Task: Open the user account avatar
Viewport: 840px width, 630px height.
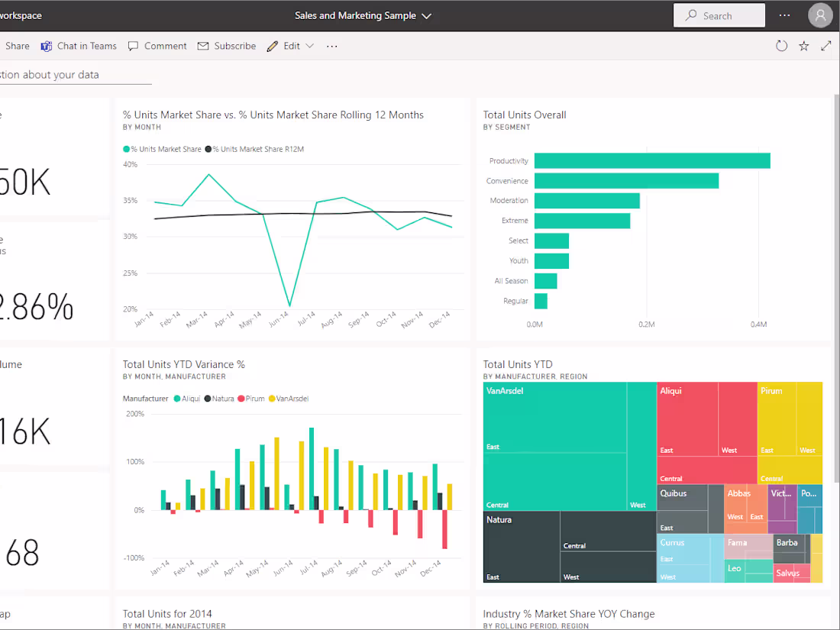Action: [820, 15]
